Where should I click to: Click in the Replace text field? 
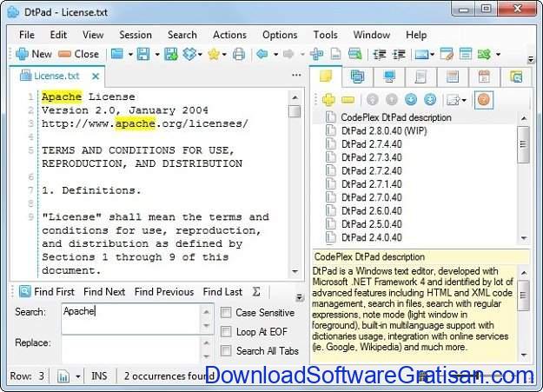pos(131,349)
